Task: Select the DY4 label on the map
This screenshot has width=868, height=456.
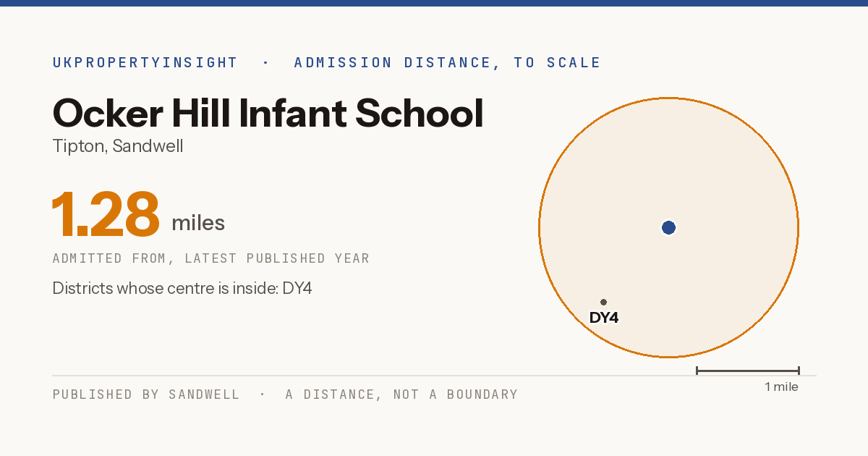Action: pyautogui.click(x=604, y=318)
